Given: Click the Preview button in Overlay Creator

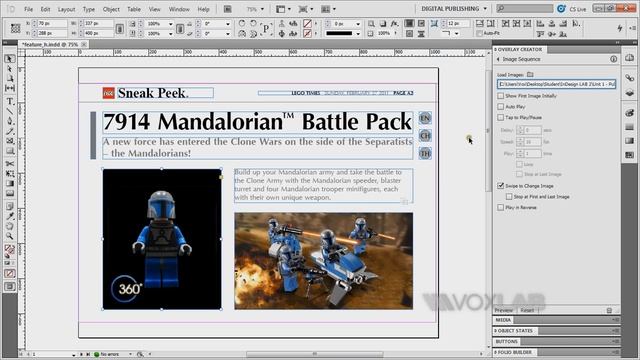Looking at the screenshot, I should (x=504, y=311).
